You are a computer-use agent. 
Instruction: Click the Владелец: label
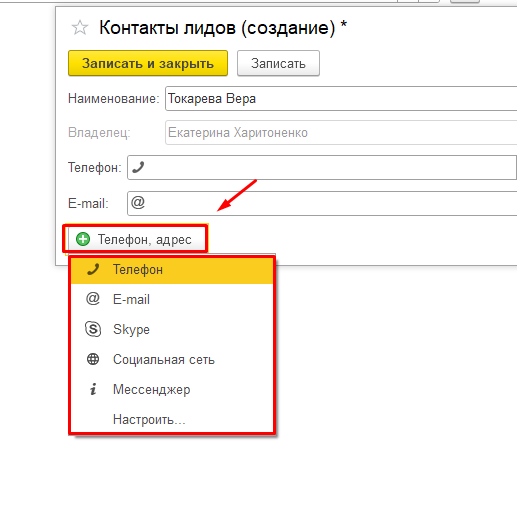(x=99, y=133)
